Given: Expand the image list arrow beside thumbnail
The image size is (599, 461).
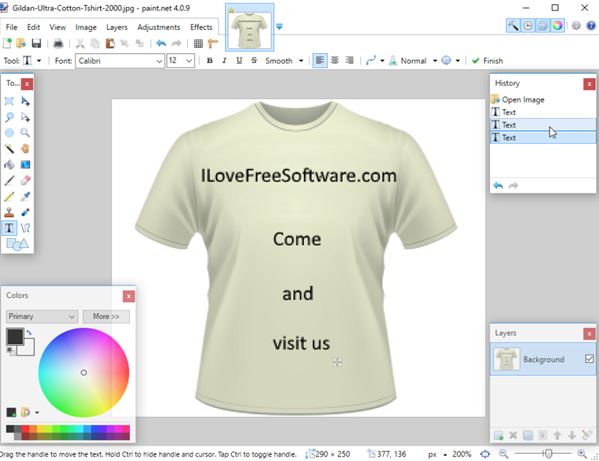Looking at the screenshot, I should (279, 27).
